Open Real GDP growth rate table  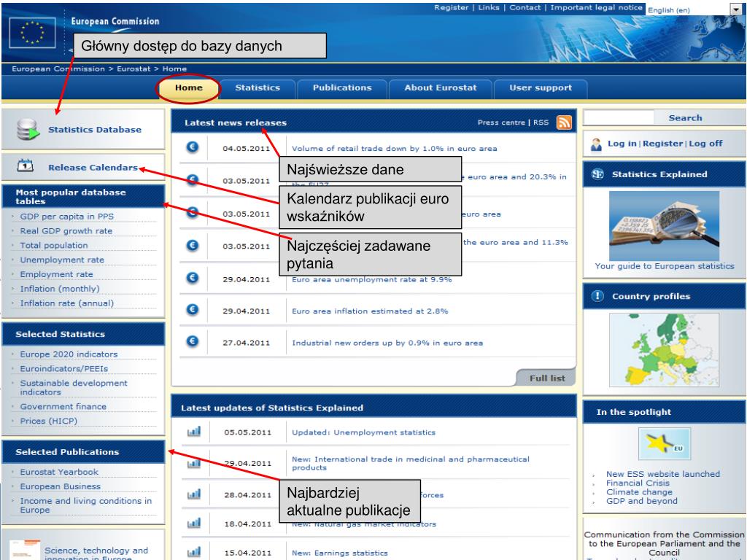[66, 230]
